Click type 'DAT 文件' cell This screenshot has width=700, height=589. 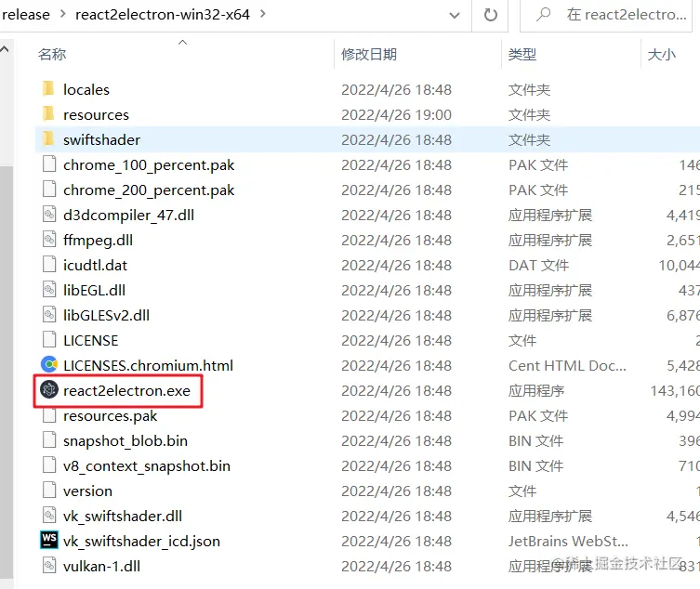click(538, 265)
